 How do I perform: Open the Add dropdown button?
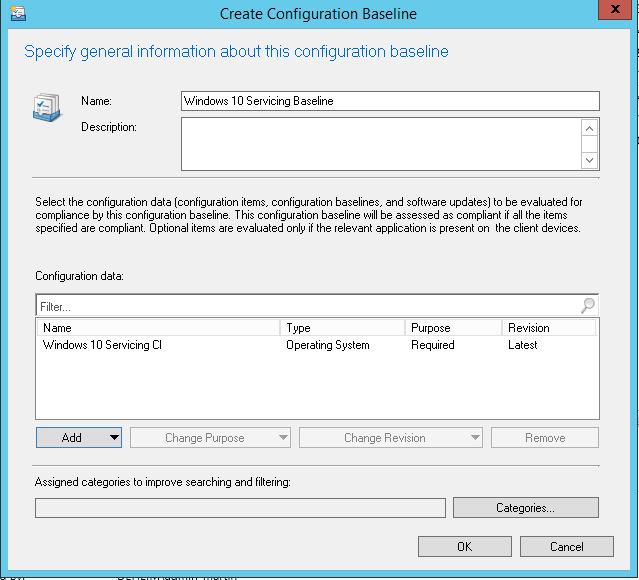[x=79, y=437]
